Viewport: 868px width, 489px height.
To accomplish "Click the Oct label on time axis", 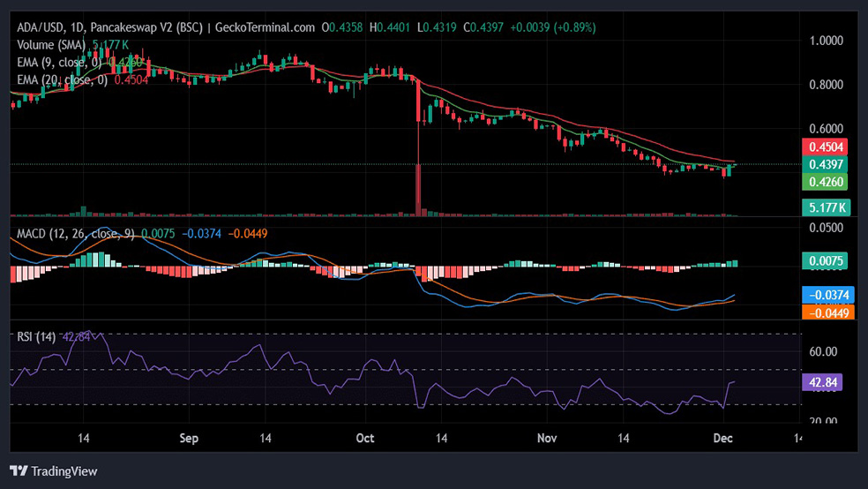I will [366, 438].
